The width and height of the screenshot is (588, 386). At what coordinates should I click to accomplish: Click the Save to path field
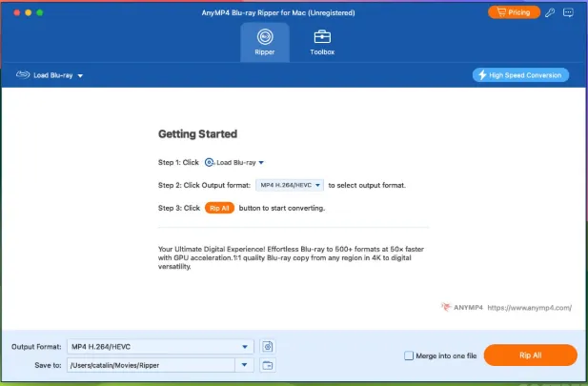[151, 365]
